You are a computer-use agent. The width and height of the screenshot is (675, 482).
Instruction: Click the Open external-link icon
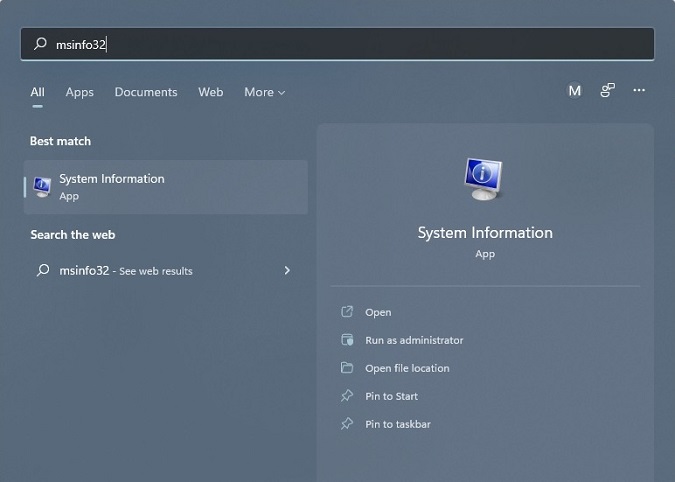coord(347,312)
